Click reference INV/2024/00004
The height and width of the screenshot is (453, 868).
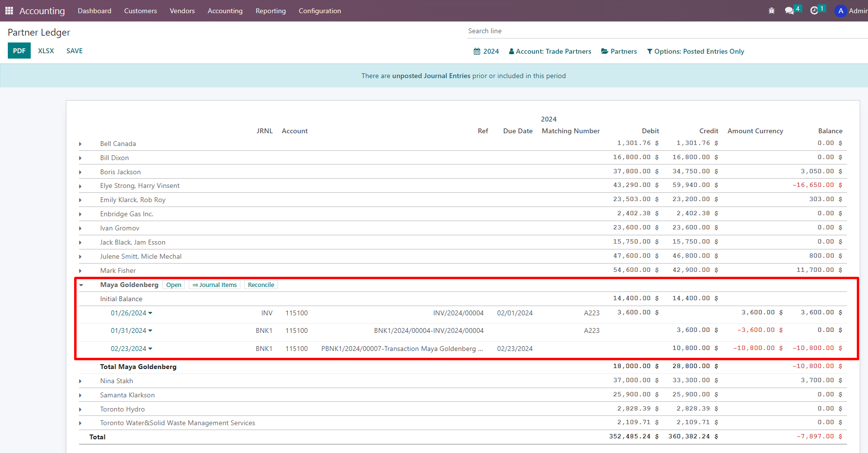[458, 313]
